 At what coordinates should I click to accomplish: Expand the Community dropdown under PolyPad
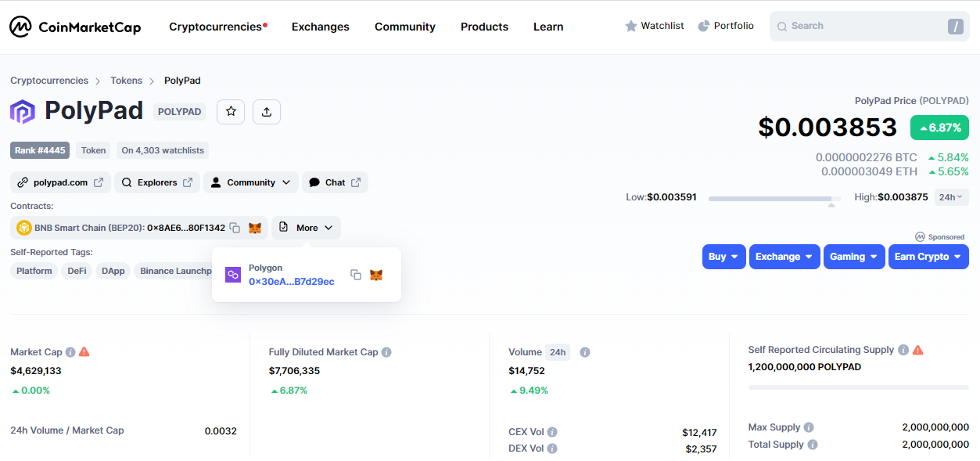pos(251,182)
